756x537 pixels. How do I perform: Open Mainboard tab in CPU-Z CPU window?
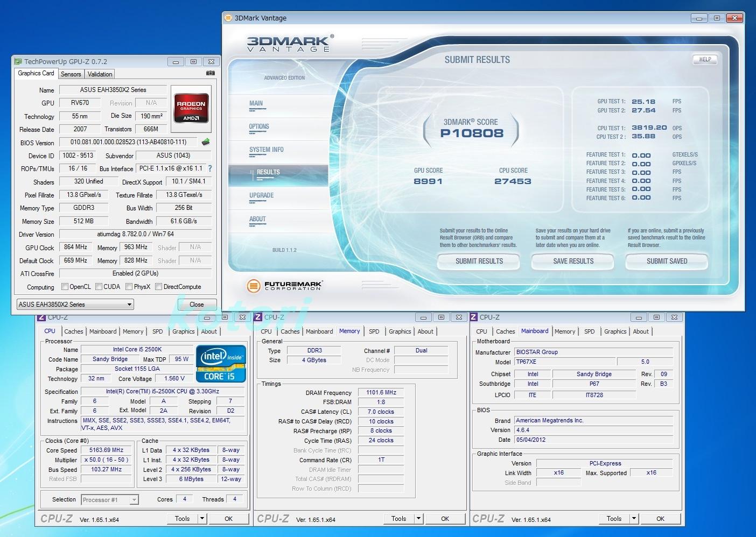pyautogui.click(x=103, y=331)
